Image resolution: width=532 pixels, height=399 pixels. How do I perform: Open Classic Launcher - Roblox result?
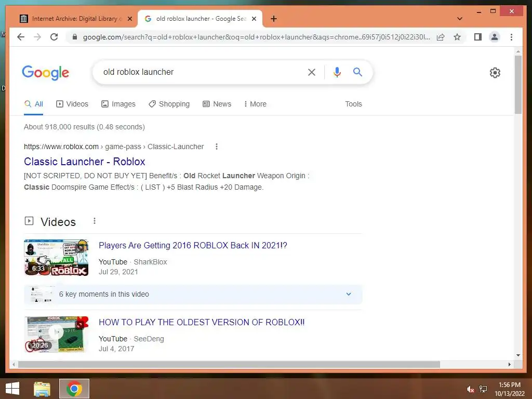(x=85, y=162)
